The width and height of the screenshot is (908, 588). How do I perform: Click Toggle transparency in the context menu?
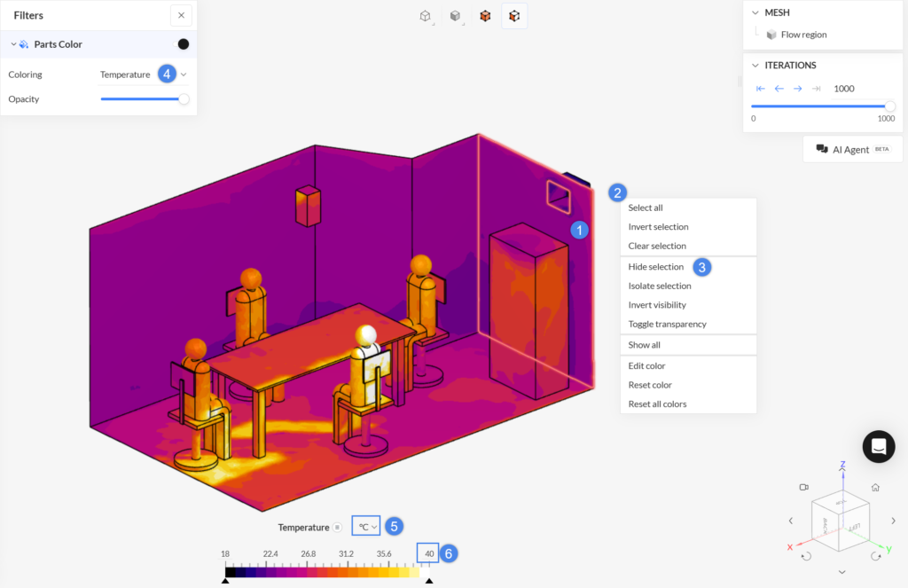(688, 325)
